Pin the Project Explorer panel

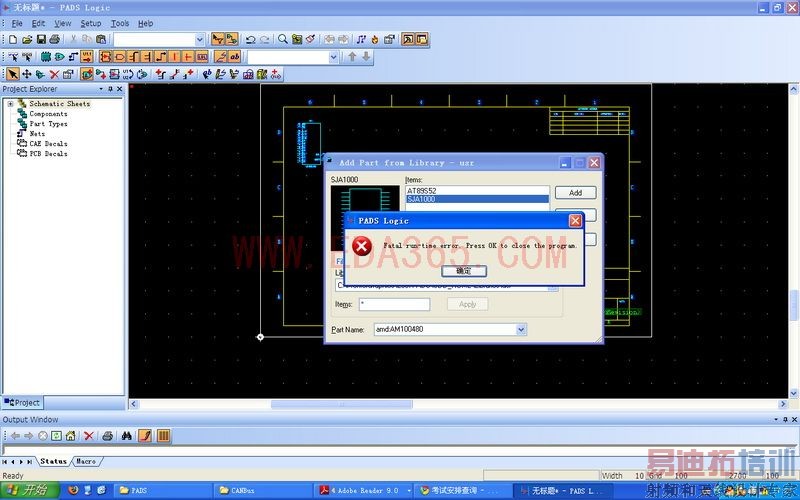point(110,89)
